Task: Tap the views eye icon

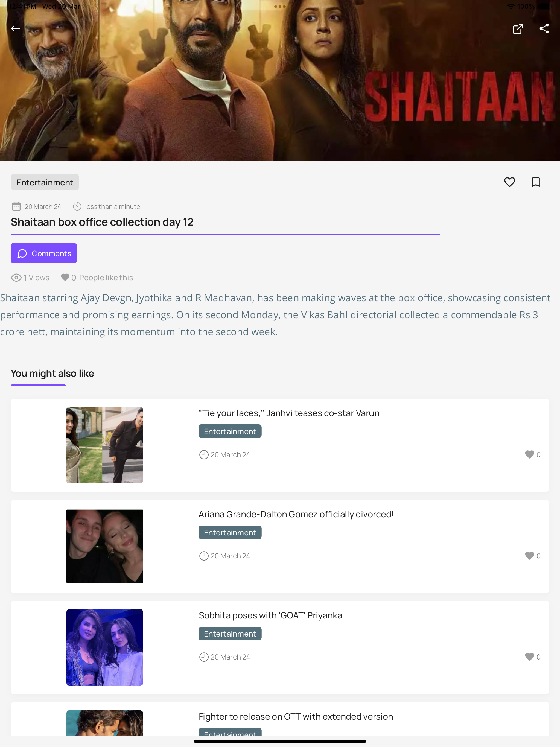Action: point(16,278)
